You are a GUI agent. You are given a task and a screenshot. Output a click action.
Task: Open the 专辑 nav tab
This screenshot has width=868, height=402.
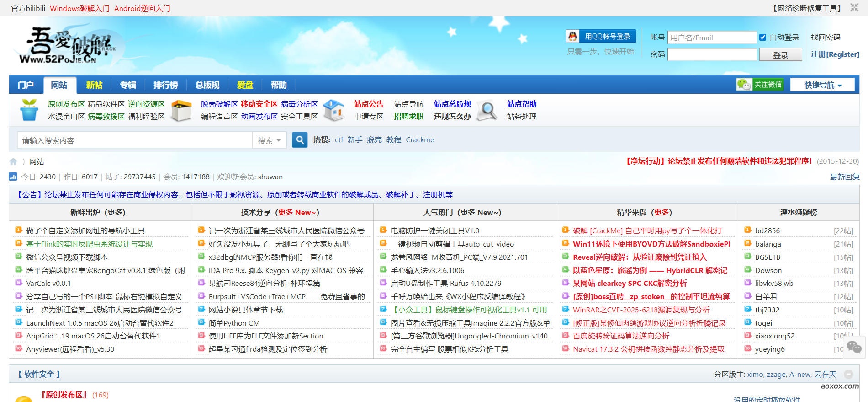pyautogui.click(x=128, y=85)
